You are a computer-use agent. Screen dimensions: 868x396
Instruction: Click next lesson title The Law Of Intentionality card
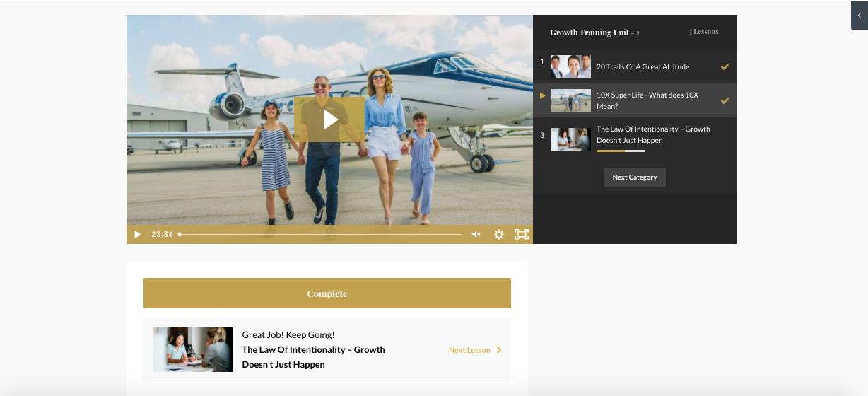click(x=313, y=357)
